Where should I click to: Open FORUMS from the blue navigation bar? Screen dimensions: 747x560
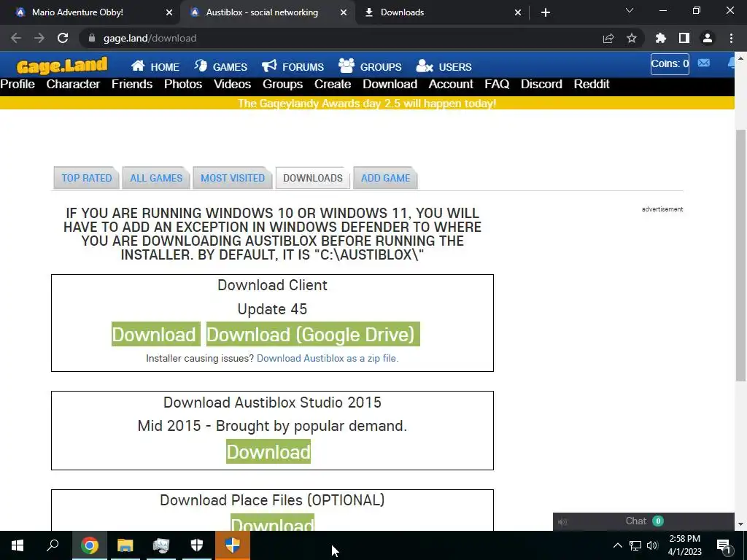pyautogui.click(x=293, y=66)
